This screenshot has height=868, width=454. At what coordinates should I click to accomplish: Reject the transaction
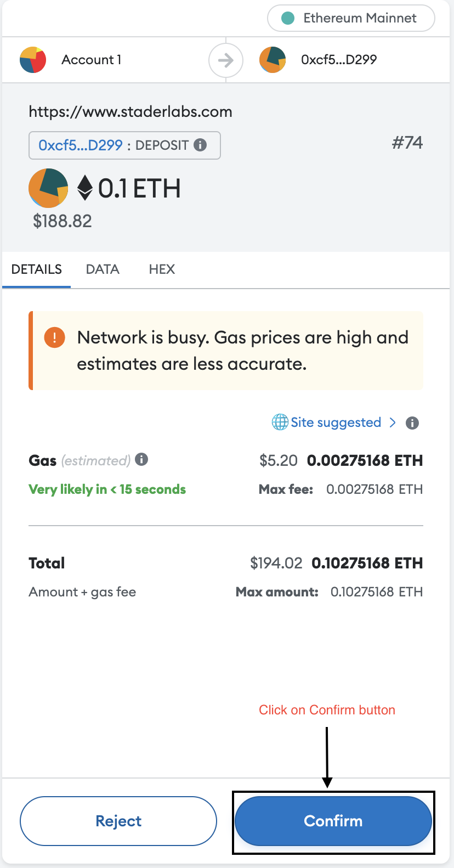118,821
